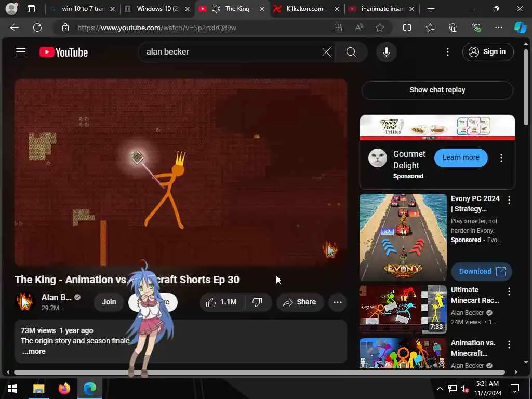This screenshot has width=532, height=399.
Task: Clear the search box with the X icon
Action: pos(326,52)
